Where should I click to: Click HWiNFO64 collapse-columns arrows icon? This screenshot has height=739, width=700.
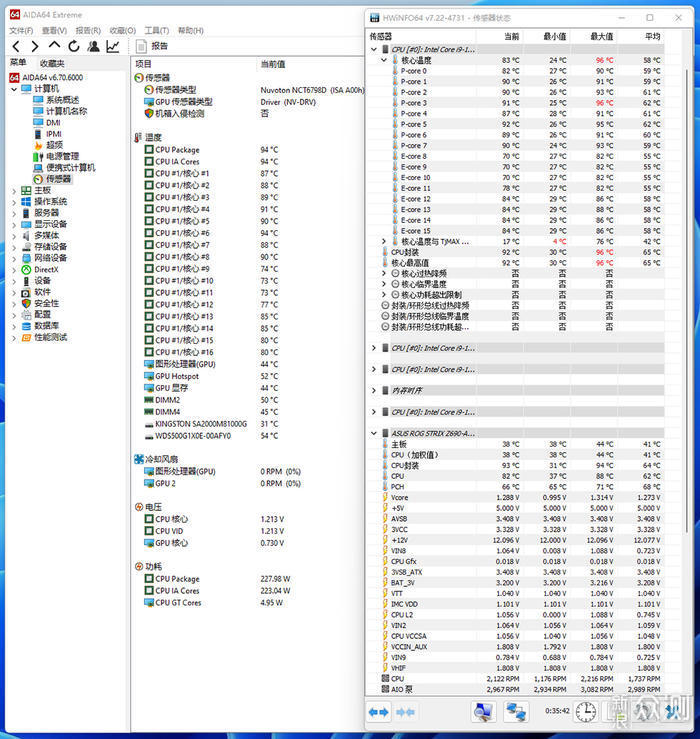coord(405,712)
